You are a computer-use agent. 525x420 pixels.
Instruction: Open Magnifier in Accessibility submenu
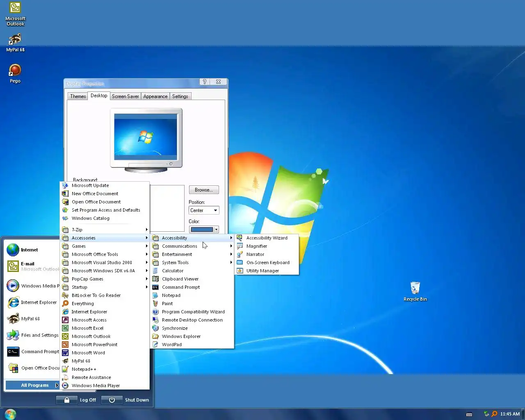[267, 246]
